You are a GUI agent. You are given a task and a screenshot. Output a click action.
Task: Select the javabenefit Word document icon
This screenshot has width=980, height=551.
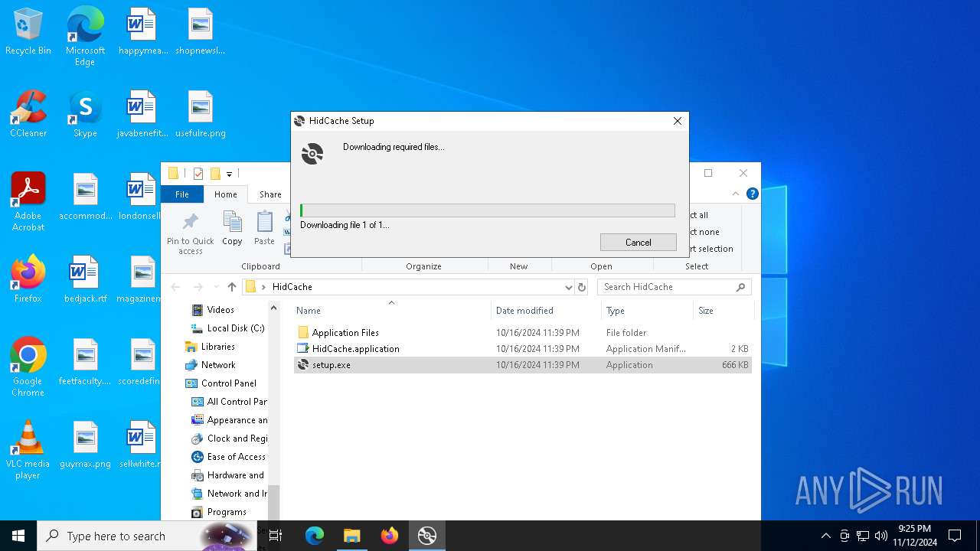tap(142, 114)
